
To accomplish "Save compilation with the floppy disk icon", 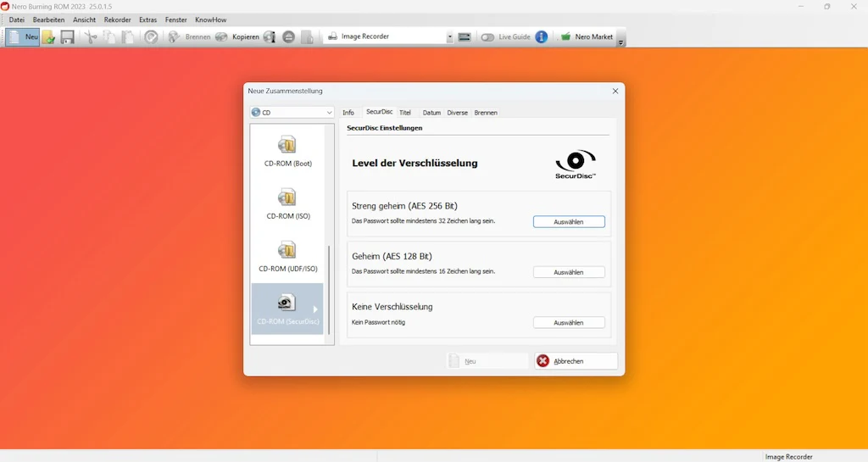I will tap(67, 37).
